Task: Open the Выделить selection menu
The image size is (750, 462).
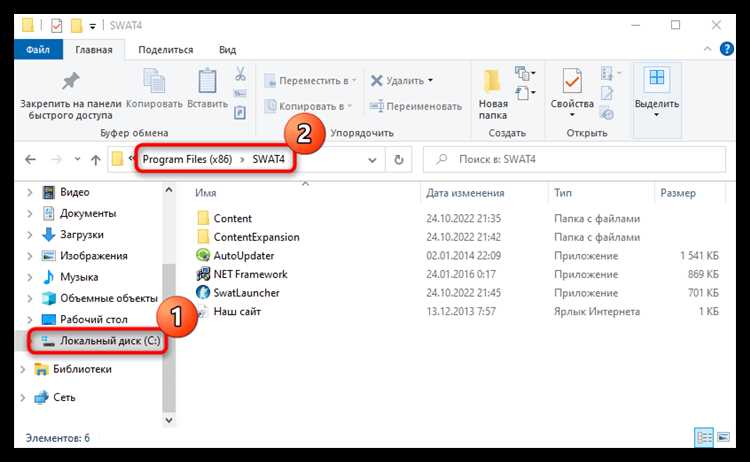Action: 657,93
